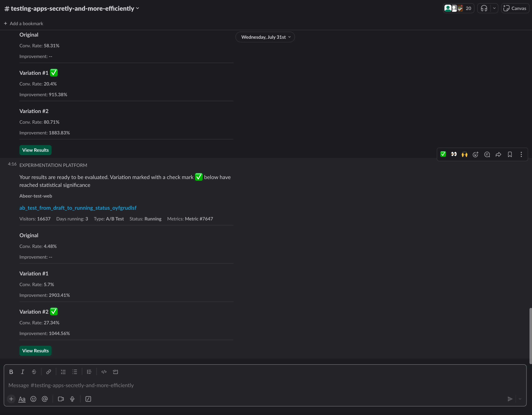Record a video clip
532x415 pixels.
point(61,399)
